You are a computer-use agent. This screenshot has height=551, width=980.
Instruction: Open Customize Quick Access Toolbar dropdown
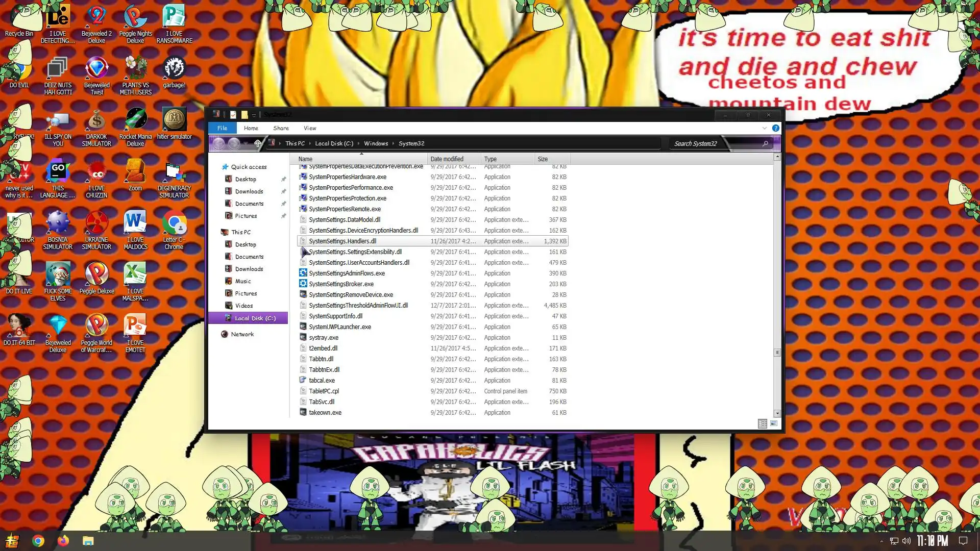pos(254,115)
